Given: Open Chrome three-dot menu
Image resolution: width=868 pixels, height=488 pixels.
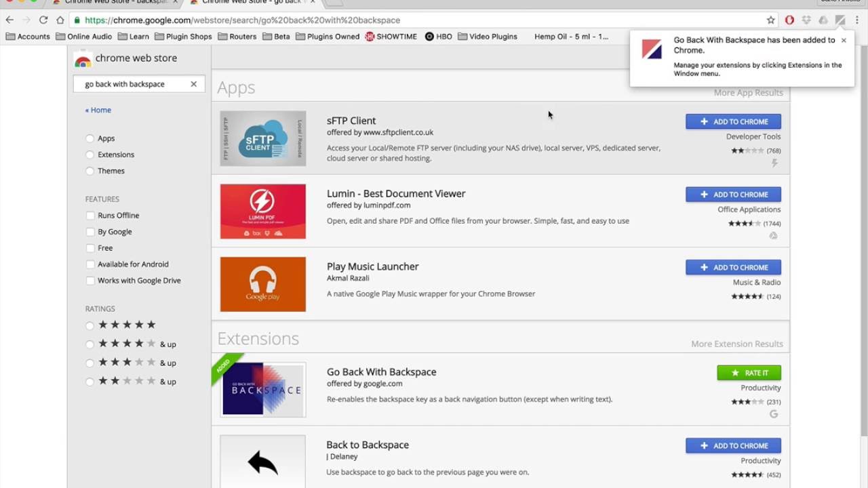Looking at the screenshot, I should pos(858,20).
